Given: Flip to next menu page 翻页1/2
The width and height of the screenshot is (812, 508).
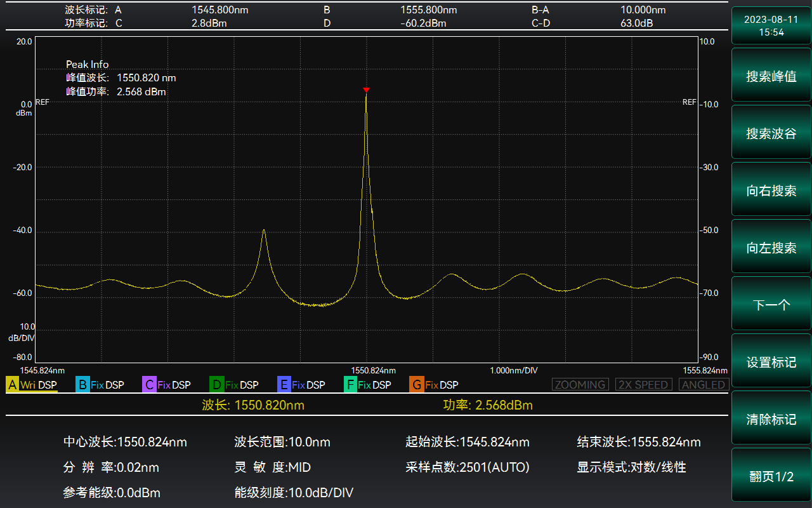Looking at the screenshot, I should 771,477.
